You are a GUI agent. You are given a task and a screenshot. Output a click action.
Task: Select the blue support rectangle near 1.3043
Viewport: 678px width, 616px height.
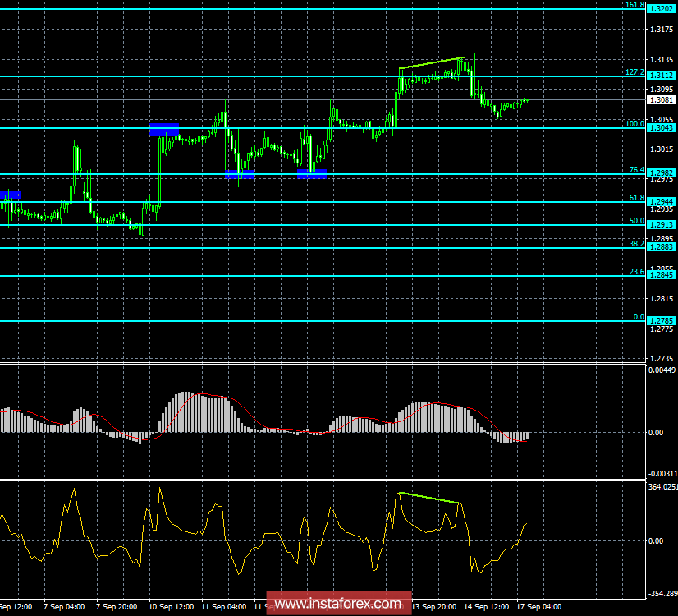163,128
